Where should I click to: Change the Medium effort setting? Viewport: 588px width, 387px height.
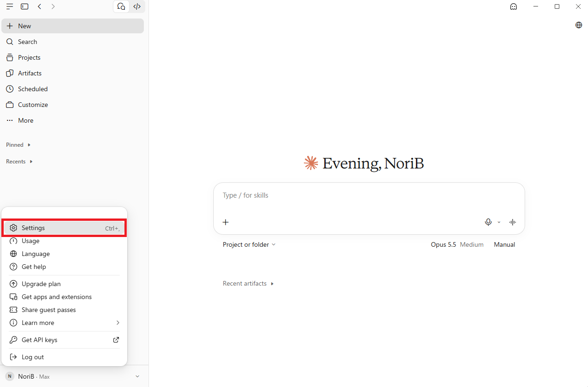click(x=472, y=244)
